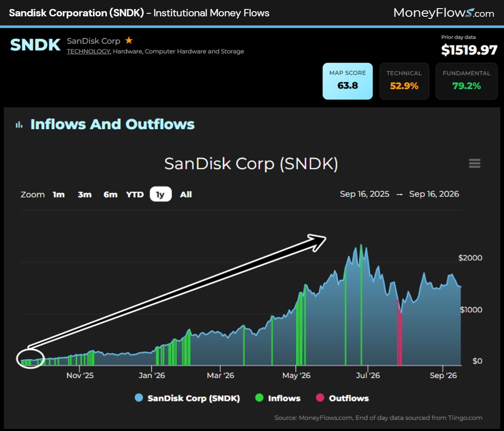Select the 3m zoom range
Screen dimensions: 504x431
pos(85,195)
